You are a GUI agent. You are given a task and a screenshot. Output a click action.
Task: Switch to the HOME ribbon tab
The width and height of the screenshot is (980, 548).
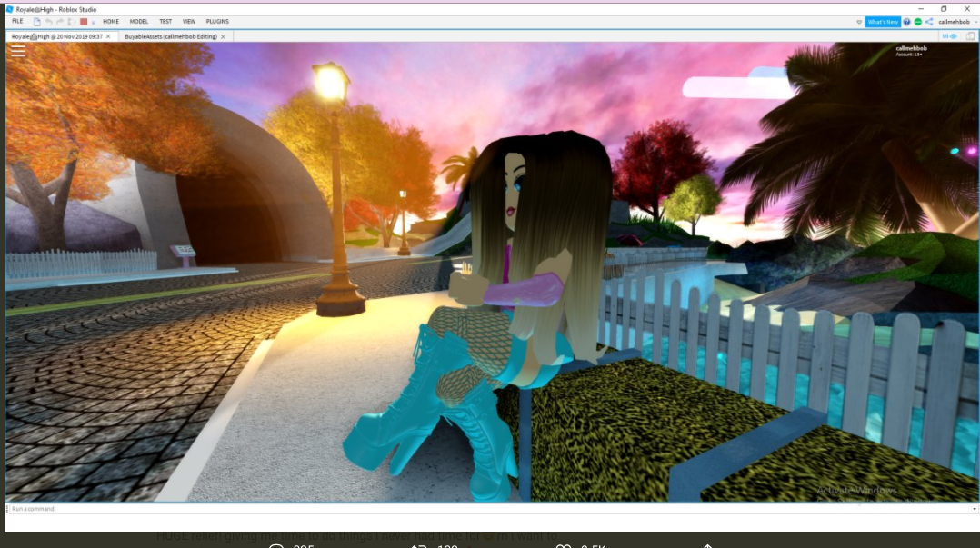111,21
